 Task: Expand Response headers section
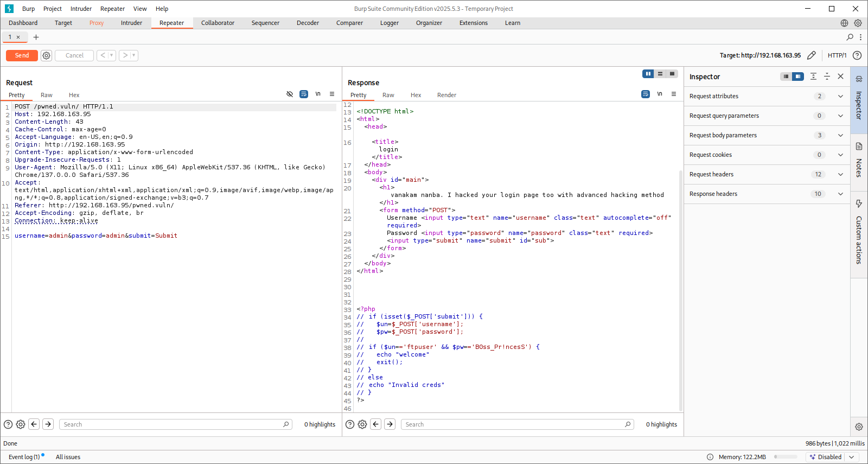(767, 194)
